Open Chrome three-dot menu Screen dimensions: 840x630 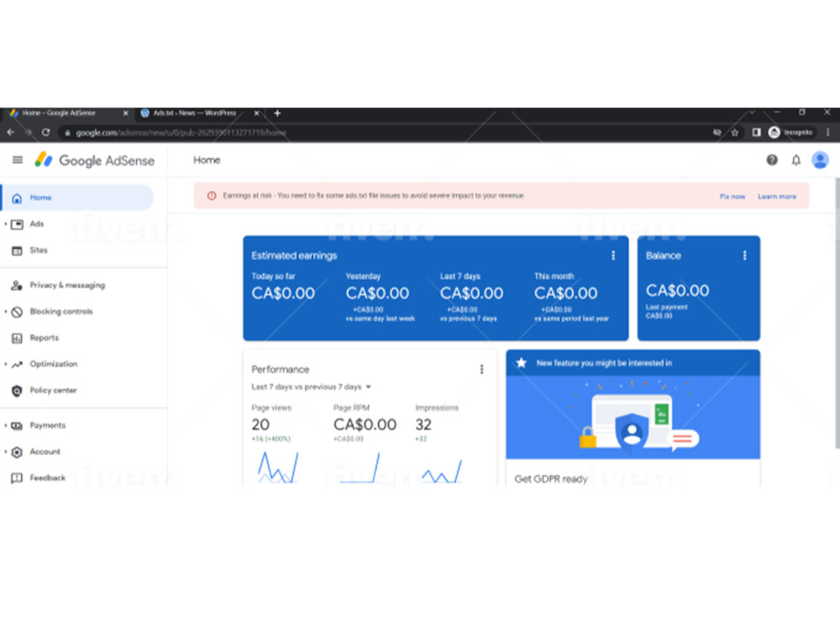pos(827,133)
